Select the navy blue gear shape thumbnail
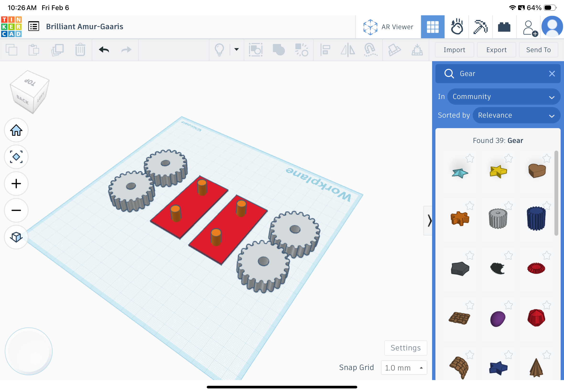The width and height of the screenshot is (564, 392). coord(536,219)
